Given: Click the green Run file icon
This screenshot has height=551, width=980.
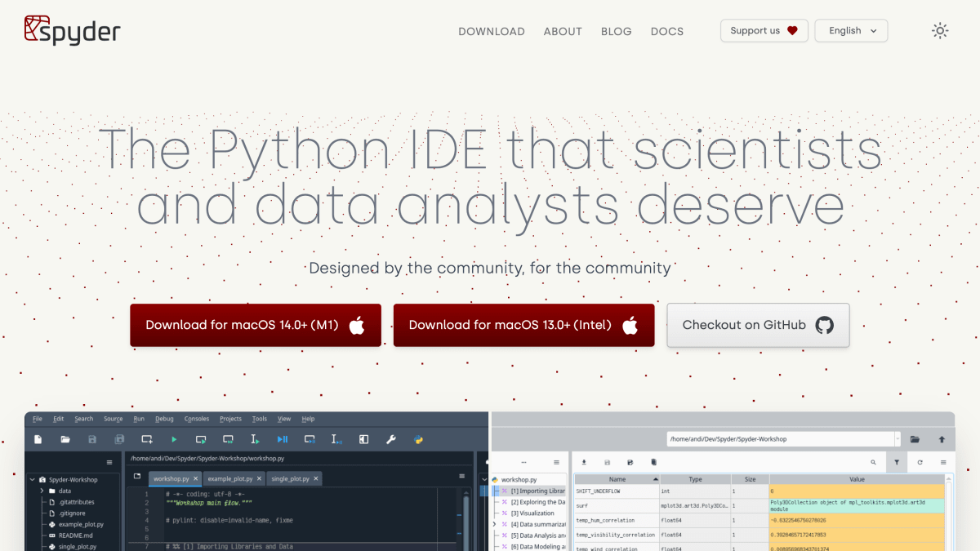Looking at the screenshot, I should (174, 440).
